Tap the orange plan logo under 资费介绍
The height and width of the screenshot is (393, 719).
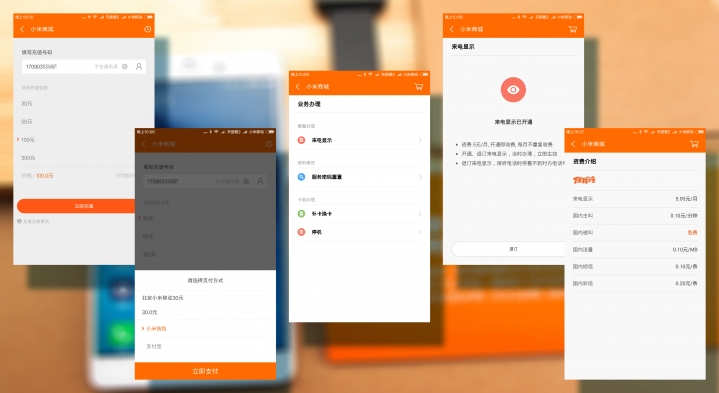point(584,180)
